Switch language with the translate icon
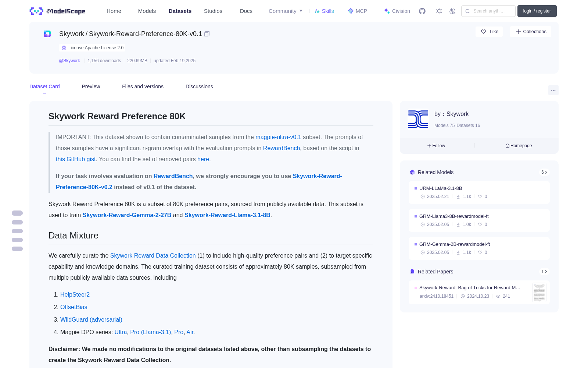This screenshot has height=368, width=588. click(x=453, y=11)
